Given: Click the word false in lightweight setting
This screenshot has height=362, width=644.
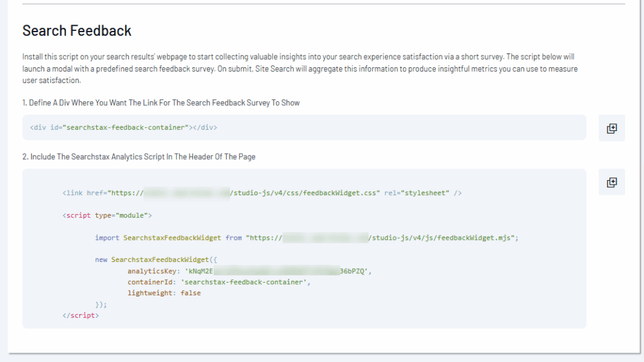Looking at the screenshot, I should coord(191,293).
